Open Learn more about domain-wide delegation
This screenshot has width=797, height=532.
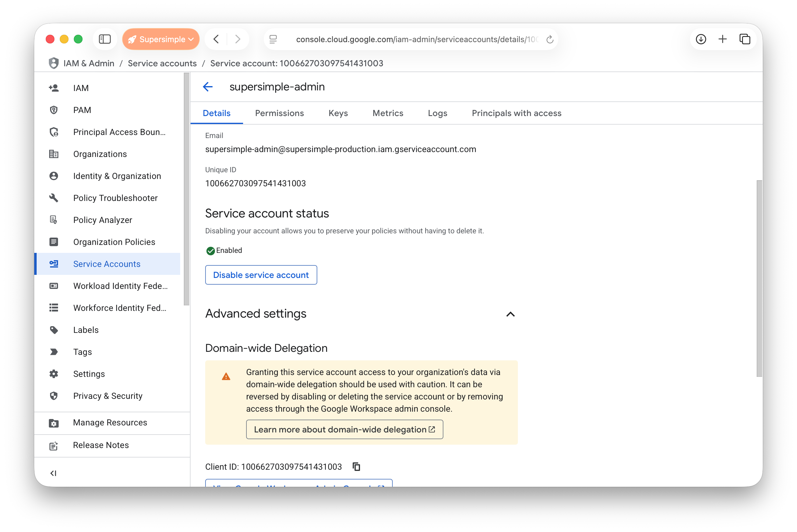click(344, 429)
